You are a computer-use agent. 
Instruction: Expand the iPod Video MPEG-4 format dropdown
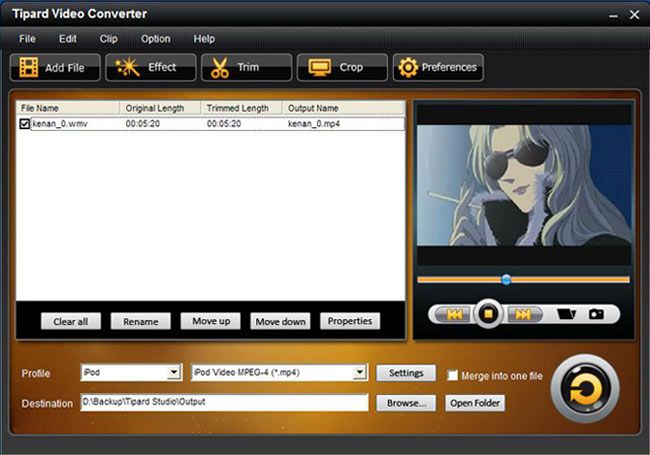[x=360, y=372]
